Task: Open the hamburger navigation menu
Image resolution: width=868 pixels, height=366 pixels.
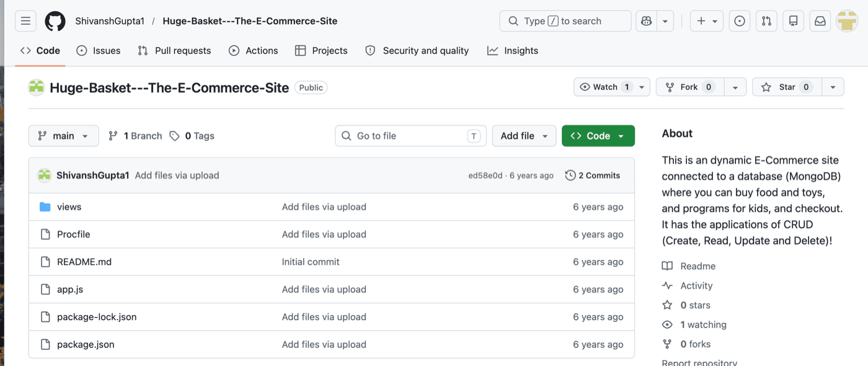Action: click(25, 21)
